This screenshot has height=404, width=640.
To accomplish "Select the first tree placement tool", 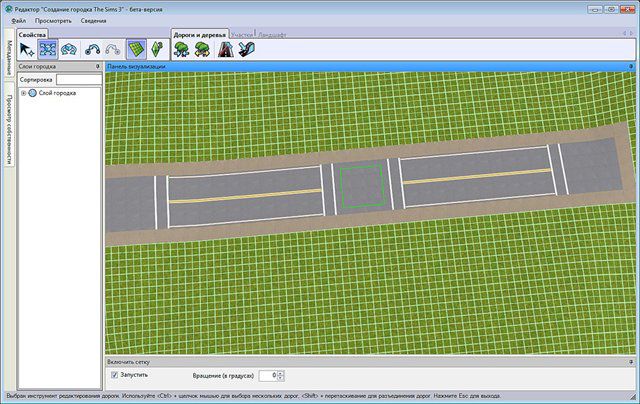I will [x=182, y=49].
